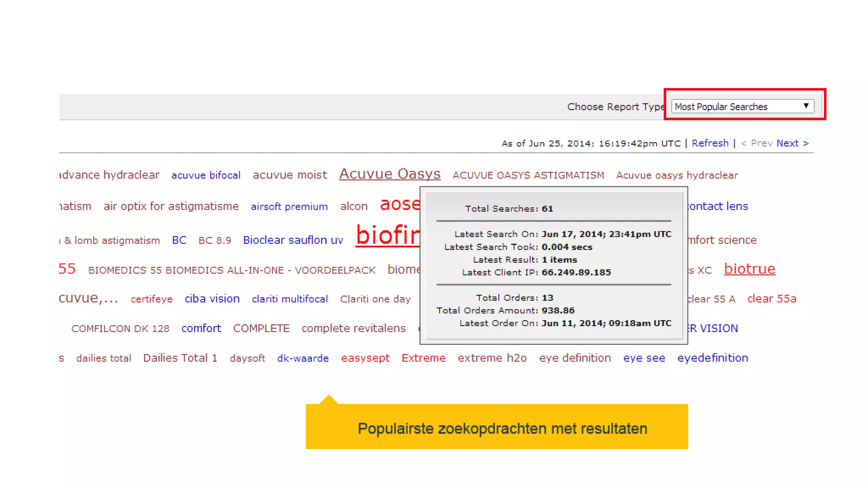Image resolution: width=868 pixels, height=488 pixels.
Task: Select the 'eye definition' tag
Action: (575, 358)
